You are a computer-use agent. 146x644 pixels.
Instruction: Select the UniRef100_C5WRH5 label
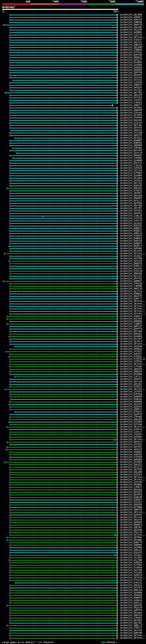131,50
